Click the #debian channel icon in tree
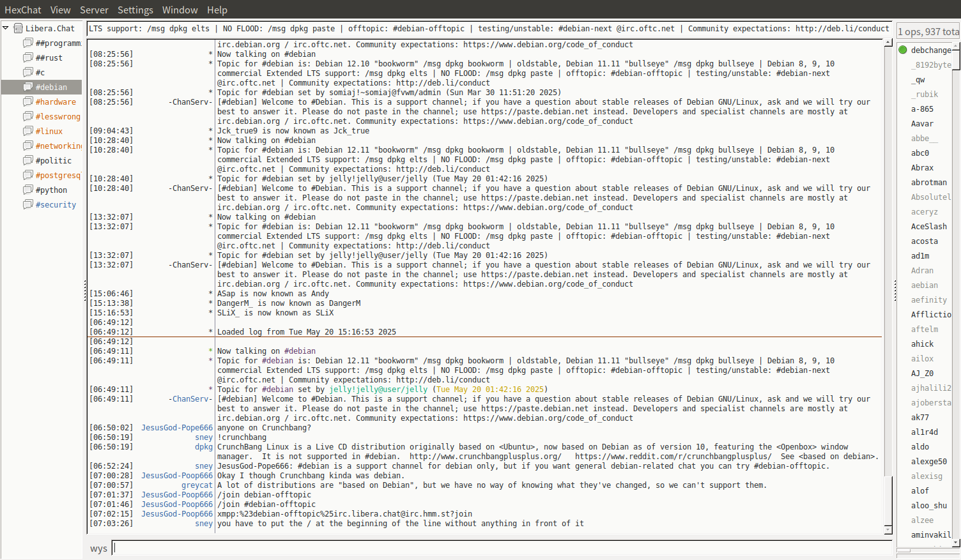The width and height of the screenshot is (961, 560). [x=27, y=87]
